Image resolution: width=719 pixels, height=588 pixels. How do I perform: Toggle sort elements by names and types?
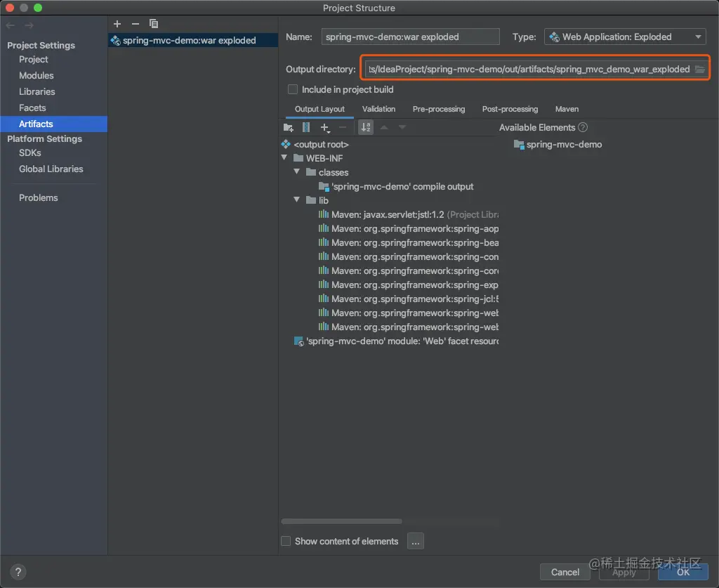coord(365,128)
